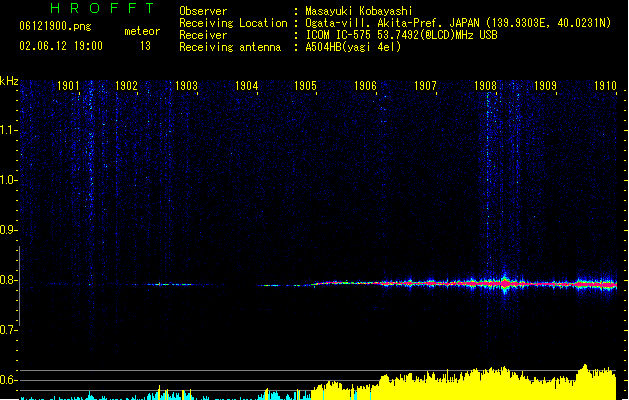Click the meteor count 13
The image size is (629, 400).
pyautogui.click(x=145, y=46)
